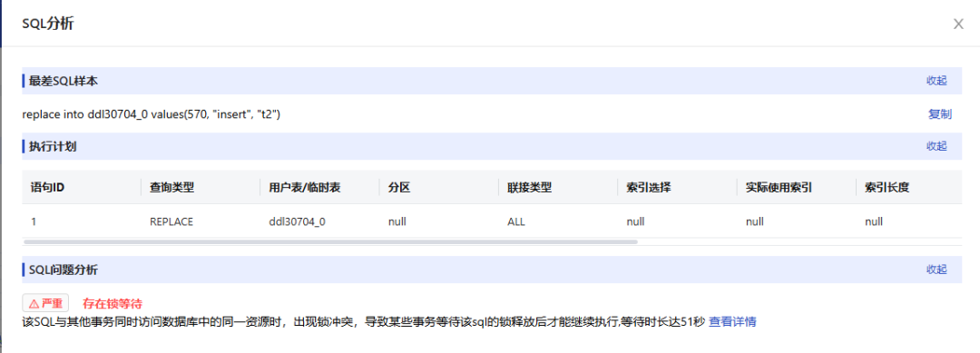The image size is (980, 353).
Task: Click the 索引选择 column header
Action: [650, 187]
